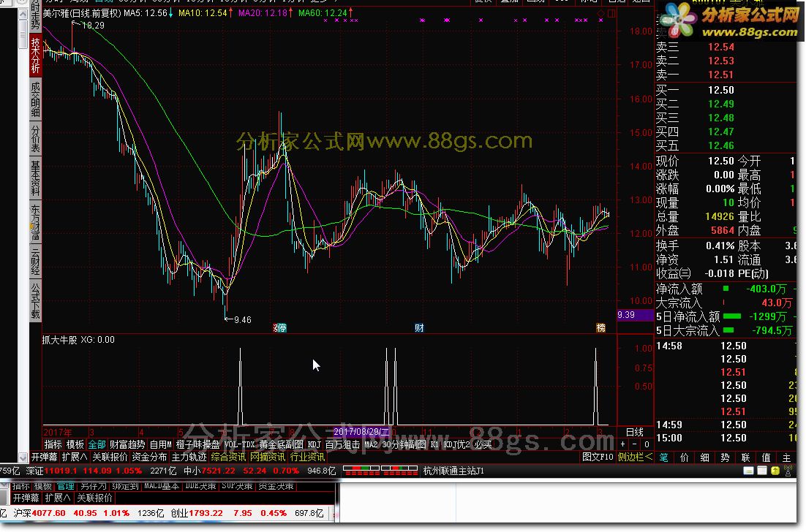Zoom out the chart with the - button
Image resolution: width=806 pixels, height=532 pixels.
click(634, 444)
